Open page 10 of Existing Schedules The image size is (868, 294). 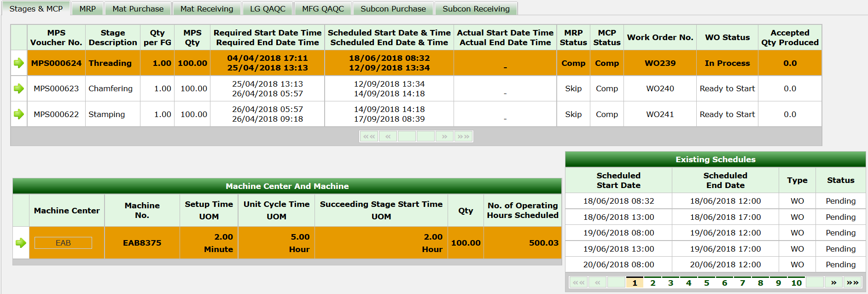796,283
